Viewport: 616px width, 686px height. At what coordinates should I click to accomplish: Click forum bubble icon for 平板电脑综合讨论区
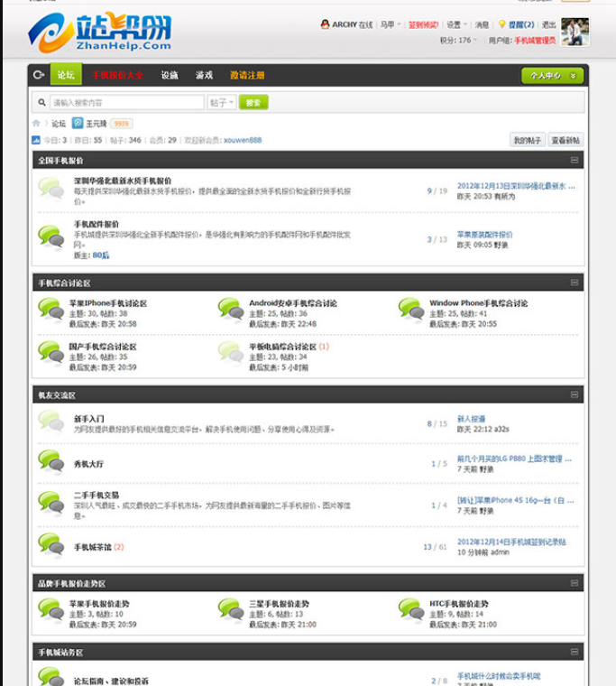click(x=231, y=353)
